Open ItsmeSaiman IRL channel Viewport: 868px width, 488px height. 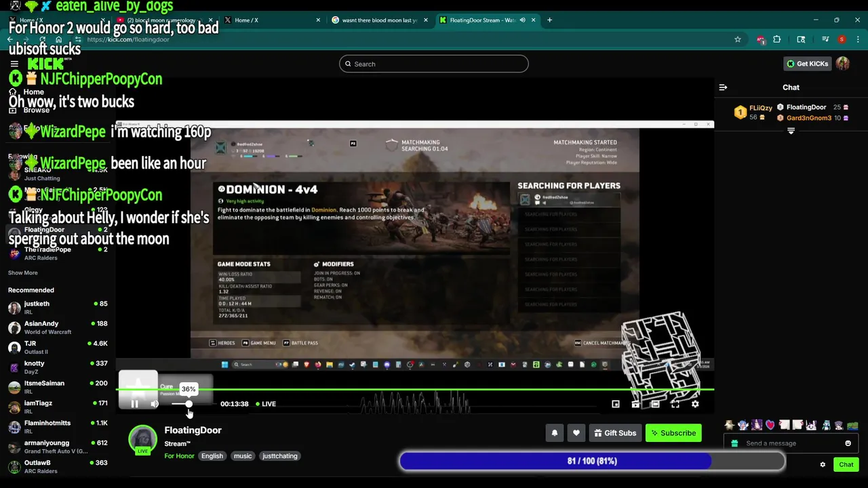point(58,387)
